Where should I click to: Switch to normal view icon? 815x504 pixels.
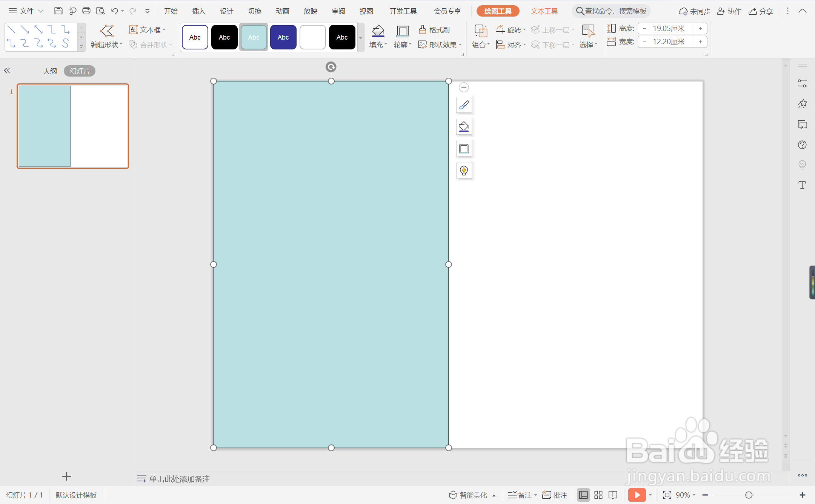pyautogui.click(x=583, y=495)
